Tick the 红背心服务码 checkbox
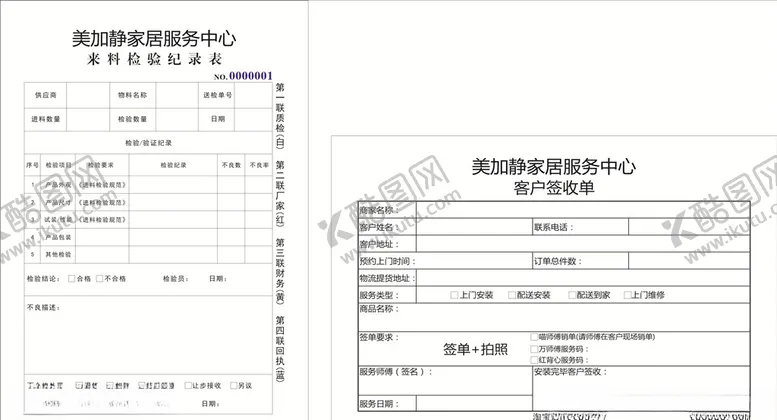 pyautogui.click(x=534, y=360)
